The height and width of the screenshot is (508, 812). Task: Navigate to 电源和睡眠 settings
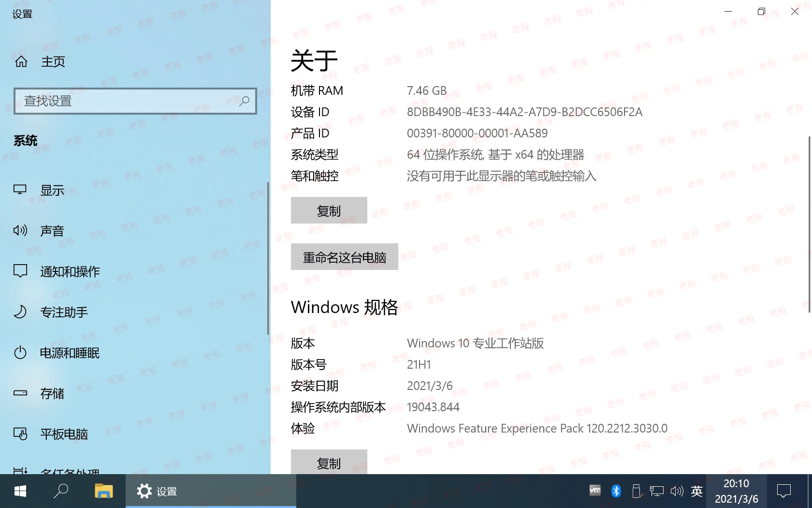pos(70,353)
